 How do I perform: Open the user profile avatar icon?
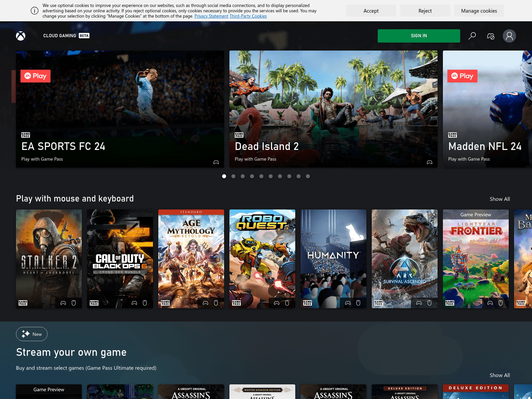click(x=509, y=36)
